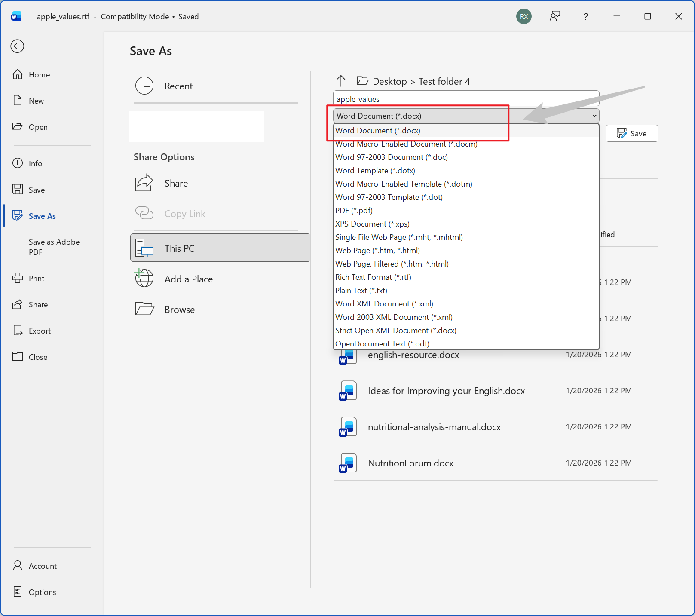Select This PC location
695x616 pixels.
220,248
